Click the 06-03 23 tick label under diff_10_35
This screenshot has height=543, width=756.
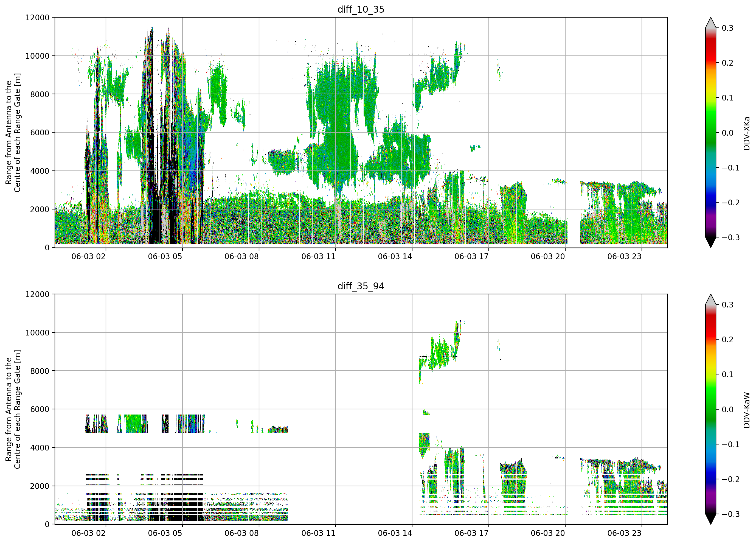[624, 256]
